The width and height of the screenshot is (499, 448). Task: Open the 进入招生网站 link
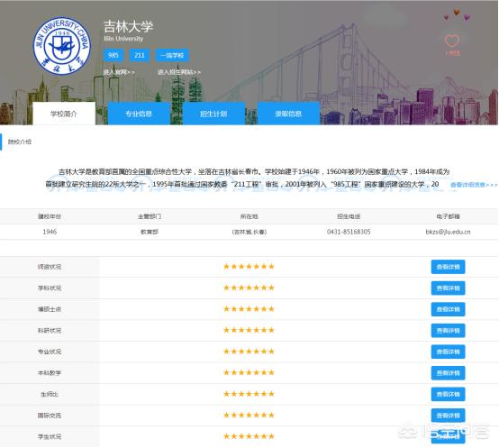click(179, 72)
